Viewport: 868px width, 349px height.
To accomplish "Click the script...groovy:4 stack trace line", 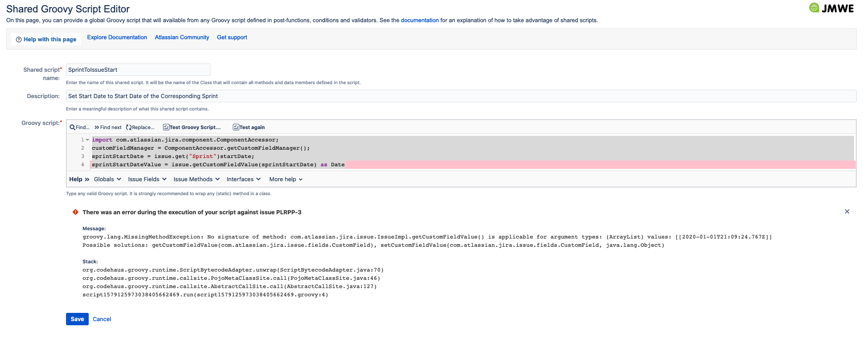I will (205, 295).
